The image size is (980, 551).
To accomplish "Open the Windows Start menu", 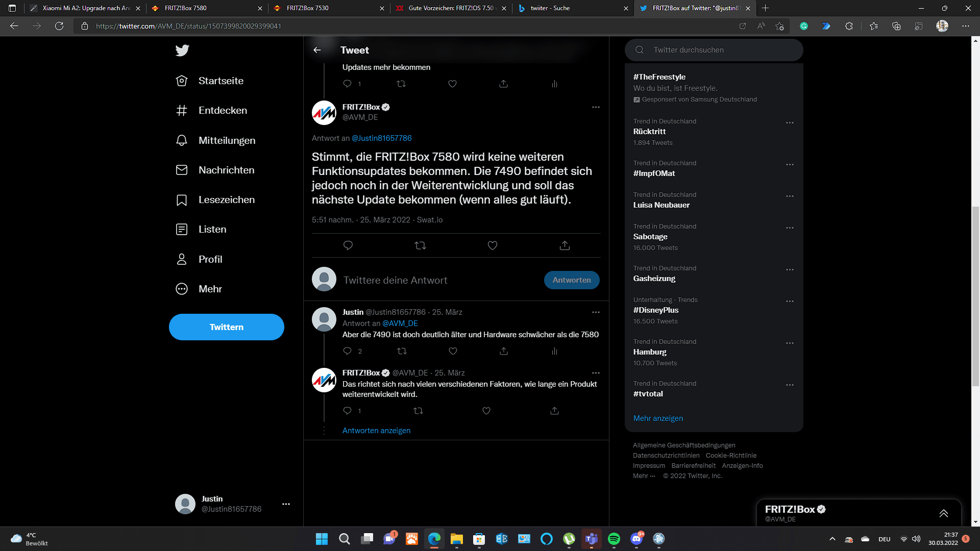I will pyautogui.click(x=322, y=539).
